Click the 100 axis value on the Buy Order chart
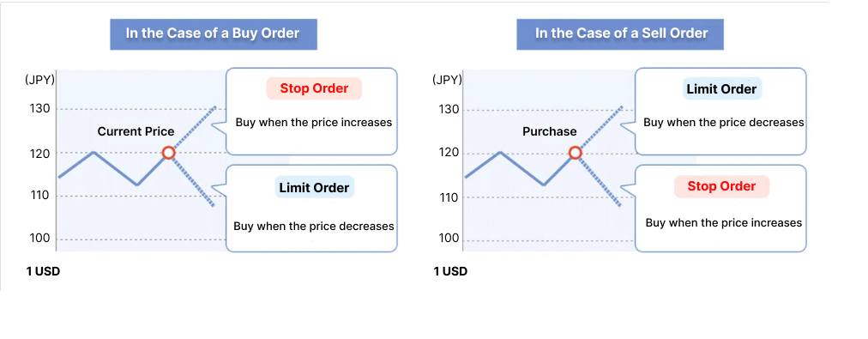Viewport: 868px width, 339px height. tap(39, 239)
